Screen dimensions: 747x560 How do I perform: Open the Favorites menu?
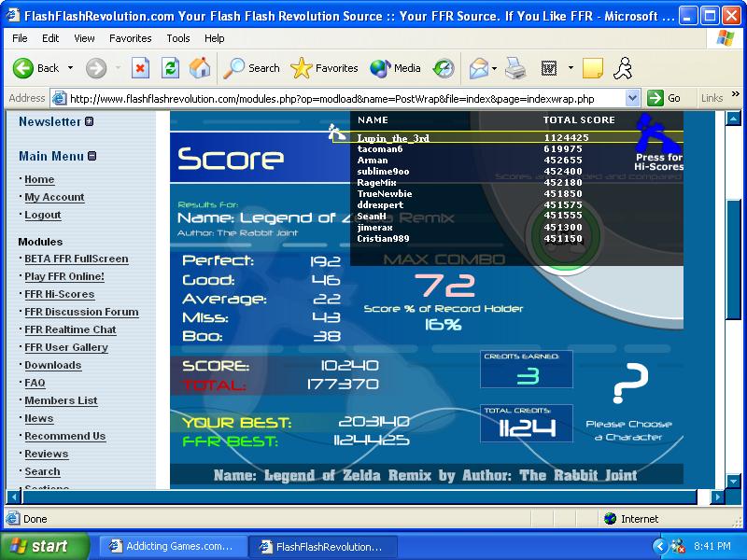131,38
